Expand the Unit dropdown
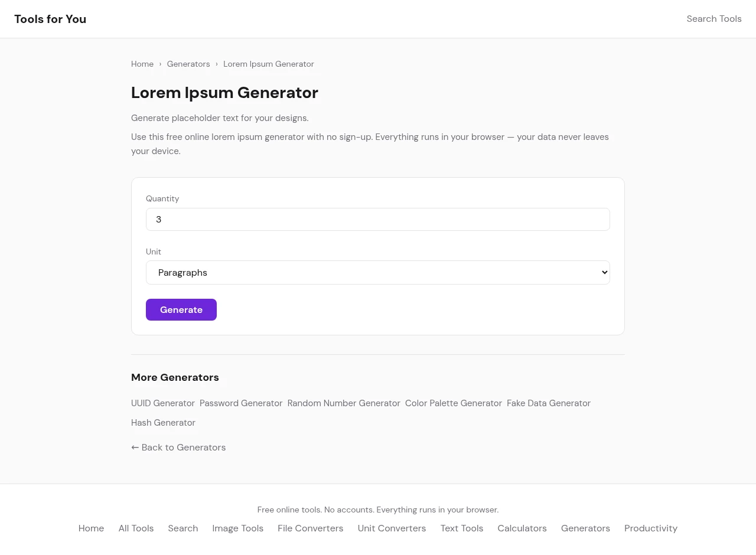The height and width of the screenshot is (555, 756). coord(377,272)
